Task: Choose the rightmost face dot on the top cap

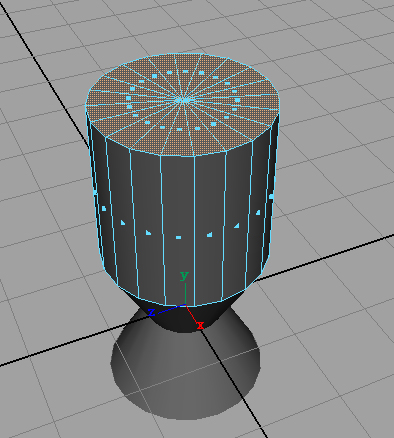Action: pyautogui.click(x=237, y=100)
